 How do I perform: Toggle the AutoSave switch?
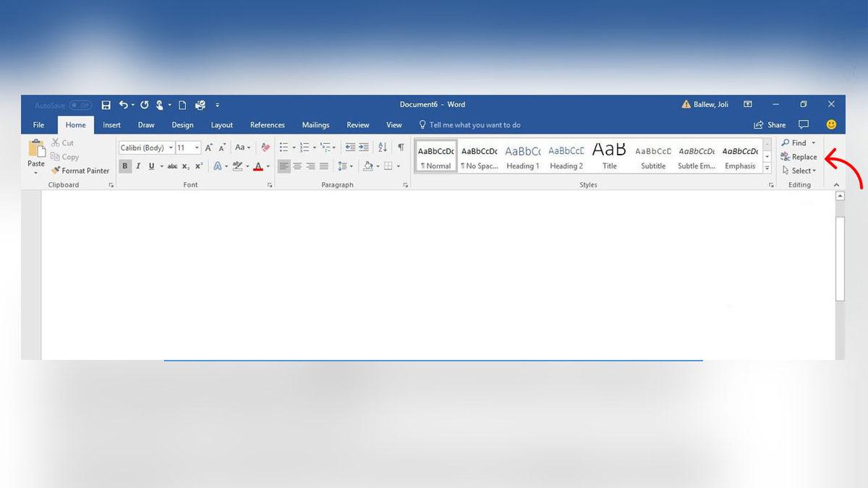click(80, 106)
